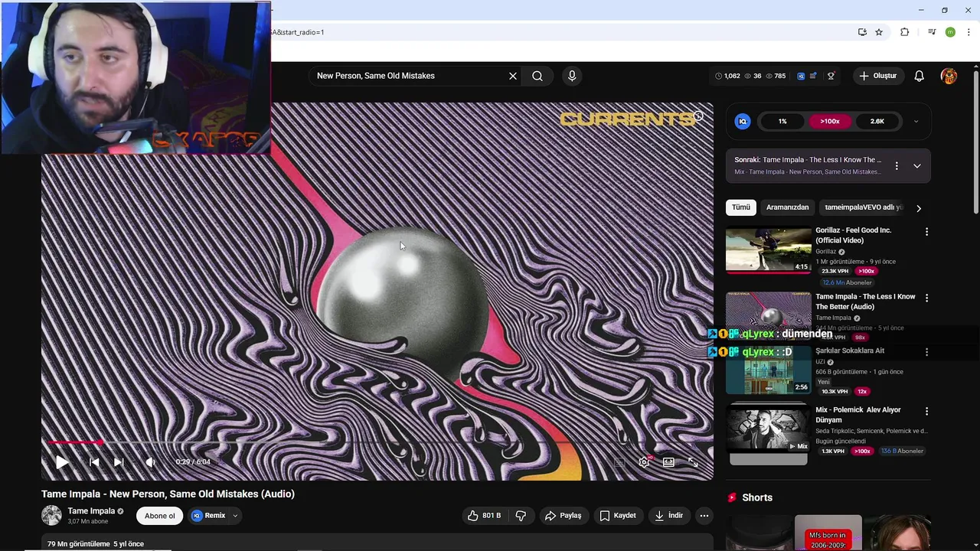This screenshot has width=980, height=551.
Task: Click the Tame Impala channel name link
Action: pos(91,511)
